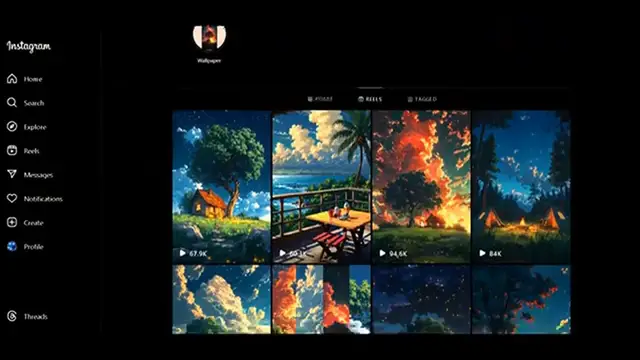The height and width of the screenshot is (360, 640).
Task: Open the Home icon in sidebar
Action: pos(12,78)
